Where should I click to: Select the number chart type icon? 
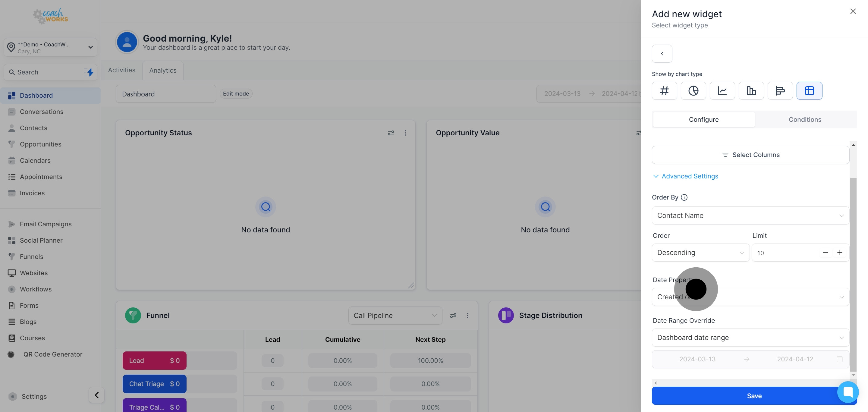[664, 91]
